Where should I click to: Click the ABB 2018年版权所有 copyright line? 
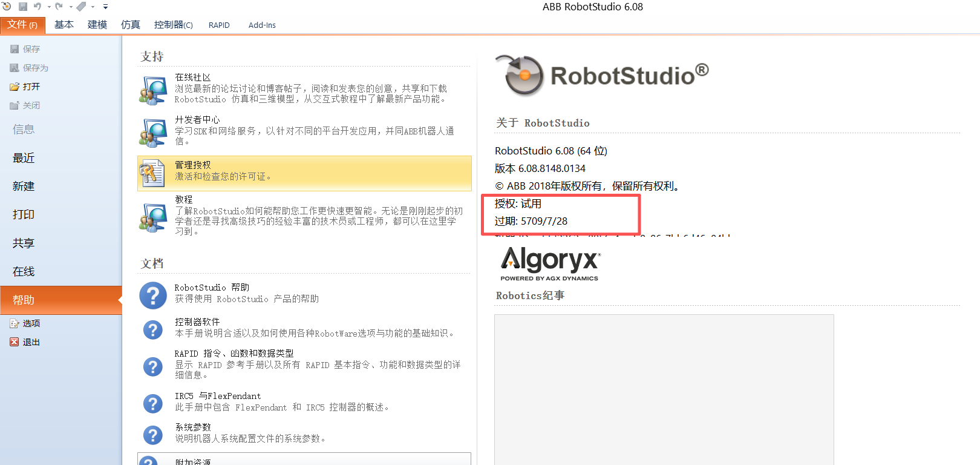[588, 186]
